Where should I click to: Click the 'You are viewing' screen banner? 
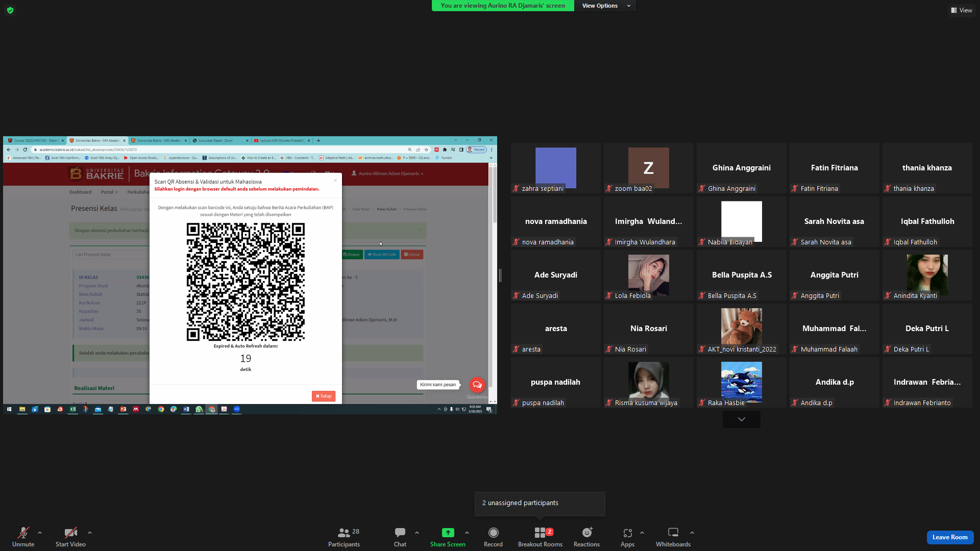coord(503,6)
